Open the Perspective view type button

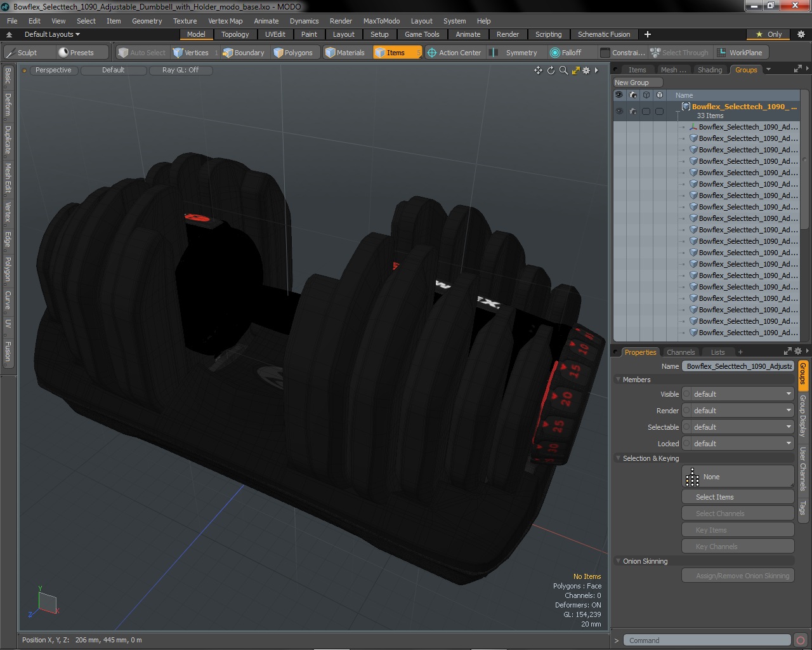tap(53, 70)
